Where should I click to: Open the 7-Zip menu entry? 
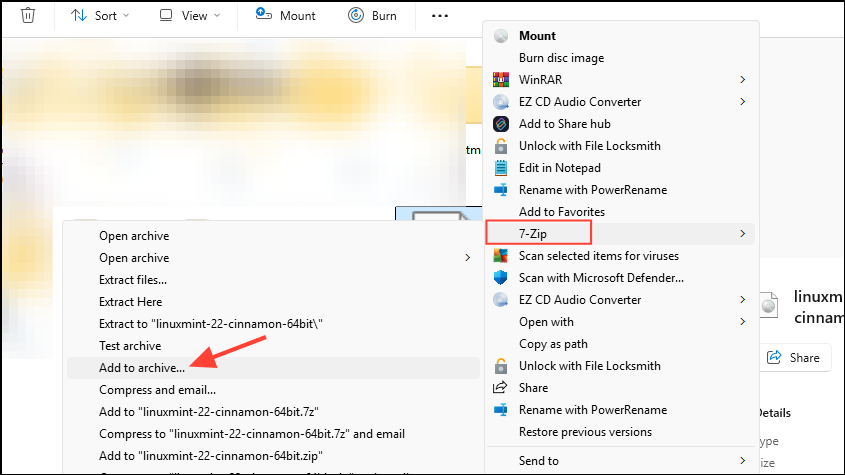tap(532, 234)
